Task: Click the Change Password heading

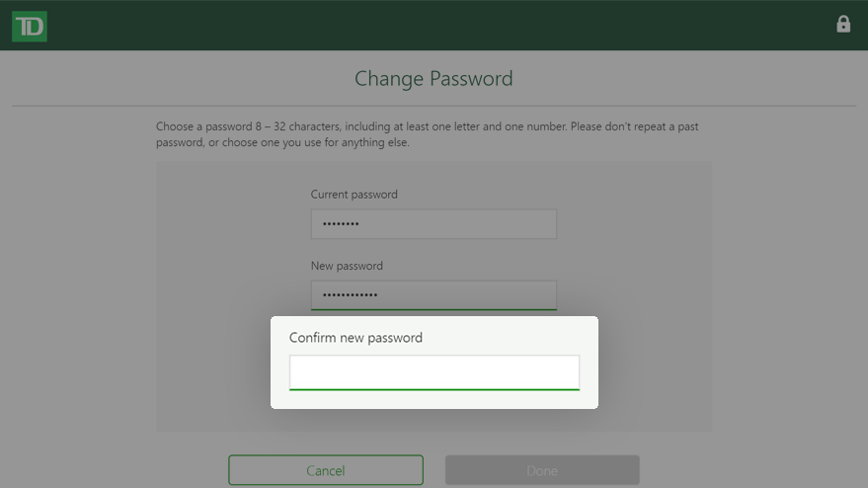Action: pos(434,79)
